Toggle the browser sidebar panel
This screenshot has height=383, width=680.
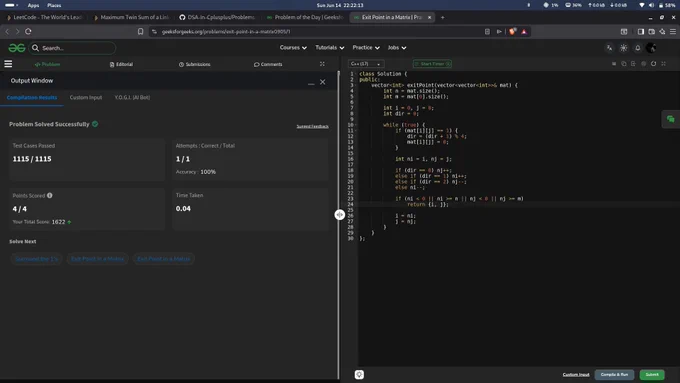[641, 31]
